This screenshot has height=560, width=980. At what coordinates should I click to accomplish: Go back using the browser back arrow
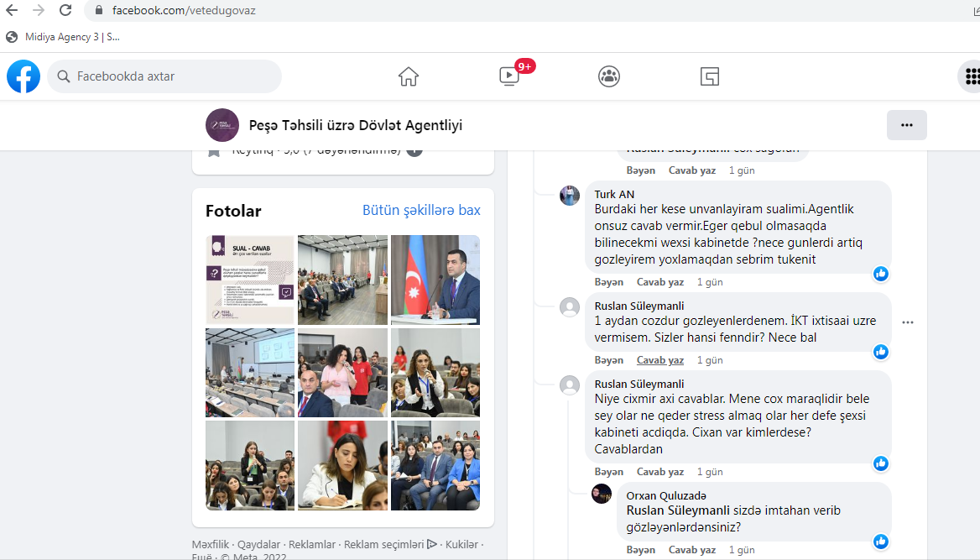coord(12,10)
